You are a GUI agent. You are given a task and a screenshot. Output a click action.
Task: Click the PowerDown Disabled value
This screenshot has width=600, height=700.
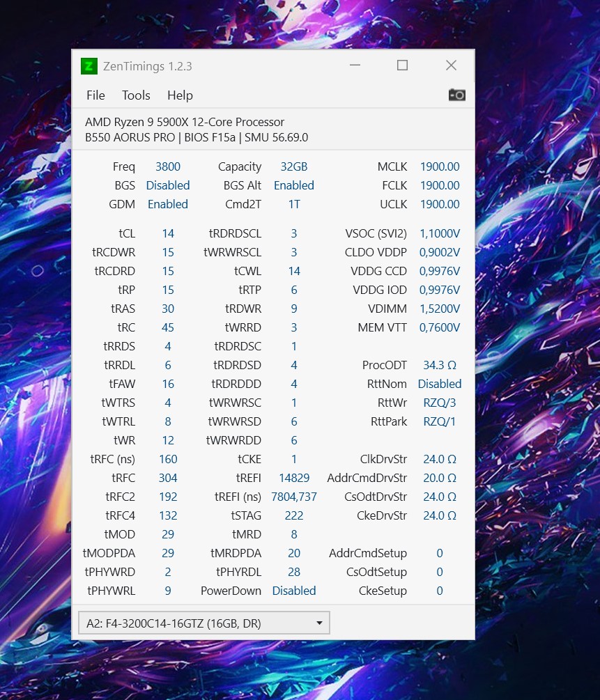coord(294,591)
